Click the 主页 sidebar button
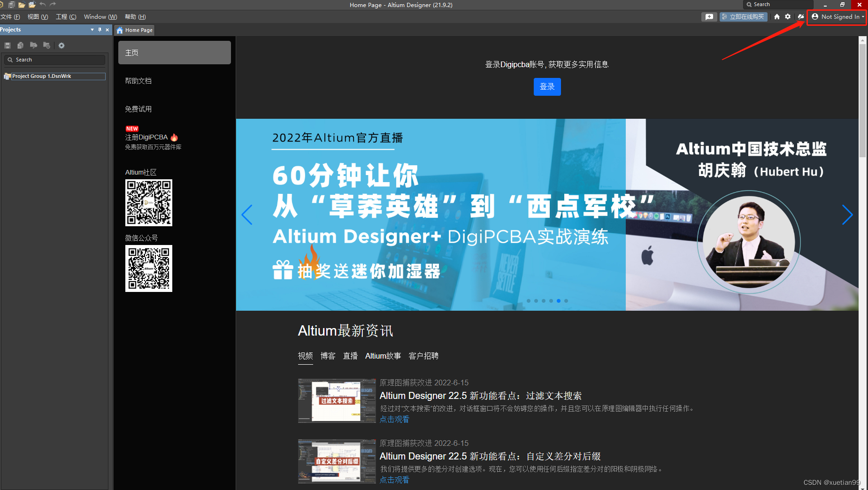This screenshot has height=490, width=868. (175, 53)
